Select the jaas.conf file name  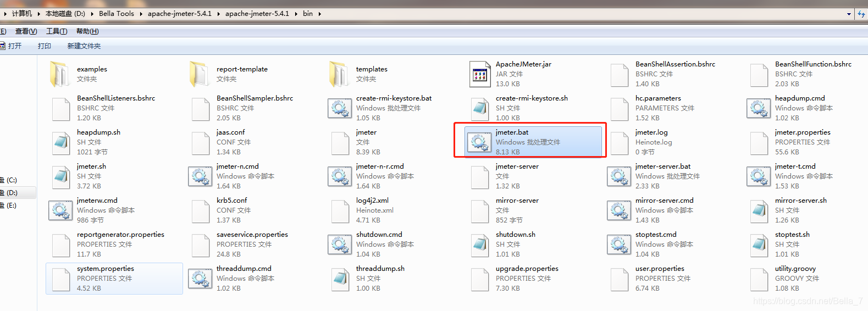pos(230,132)
